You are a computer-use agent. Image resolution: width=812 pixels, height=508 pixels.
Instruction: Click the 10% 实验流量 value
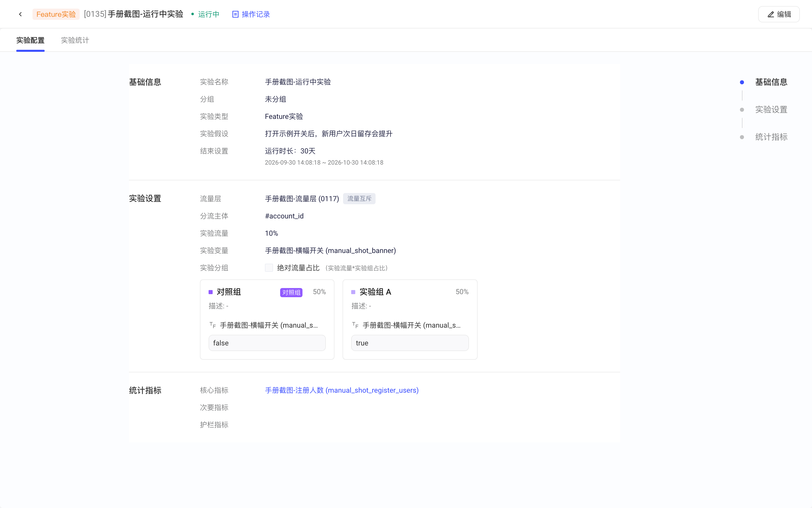coord(271,233)
